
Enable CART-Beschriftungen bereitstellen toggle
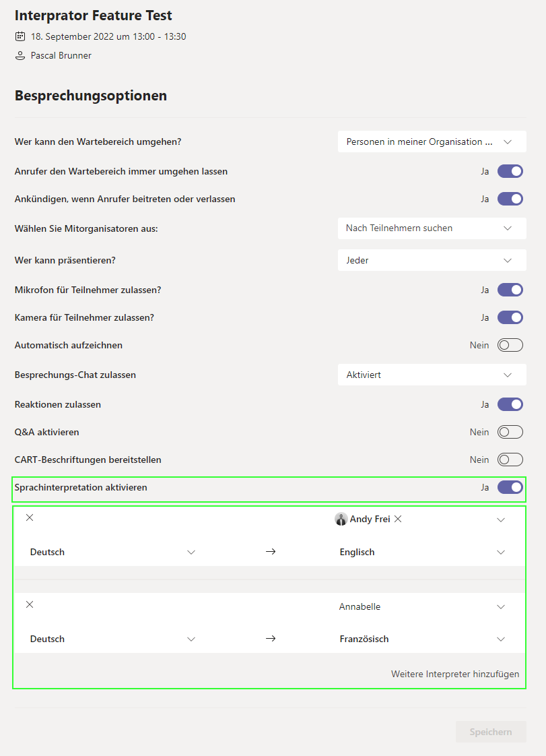click(510, 460)
